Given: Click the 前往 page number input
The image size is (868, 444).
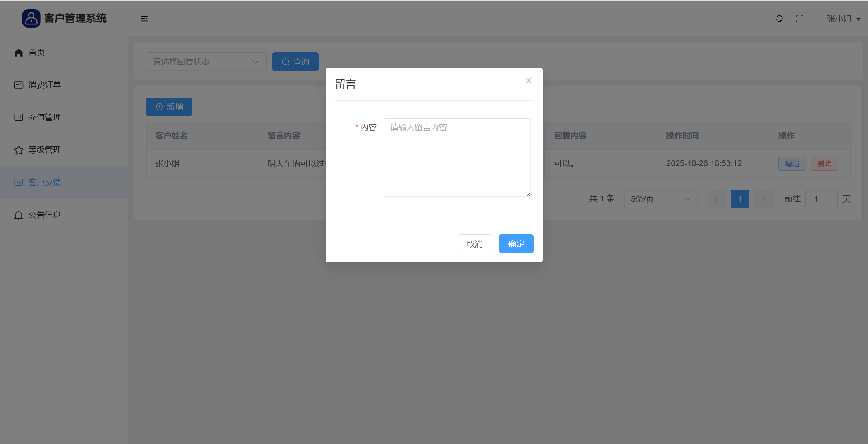Looking at the screenshot, I should click(821, 199).
